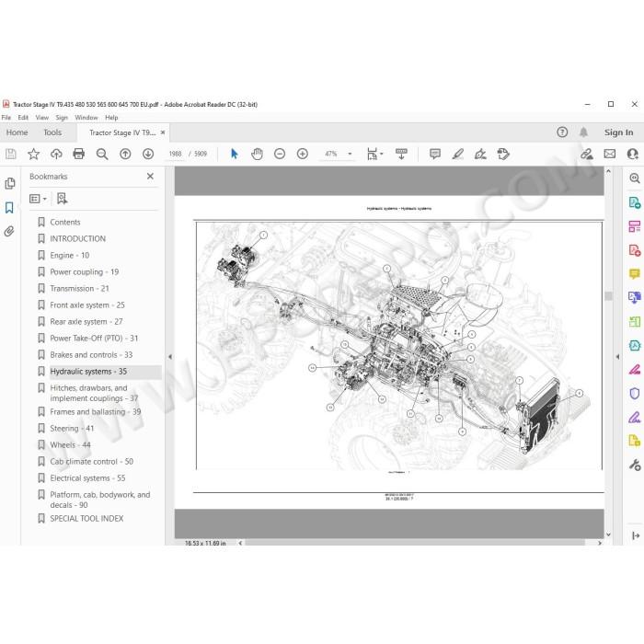Click the Print file icon
Image resolution: width=644 pixels, height=644 pixels.
pos(78,154)
